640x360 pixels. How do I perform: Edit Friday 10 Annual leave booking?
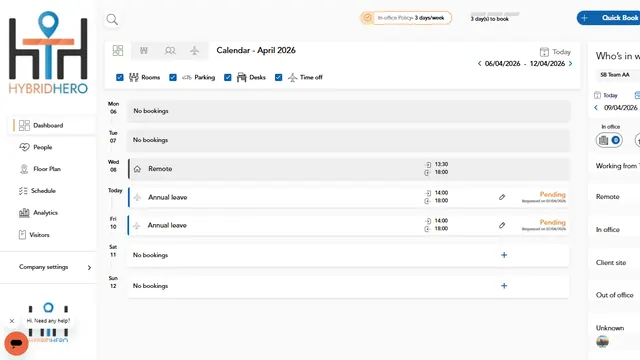click(502, 225)
